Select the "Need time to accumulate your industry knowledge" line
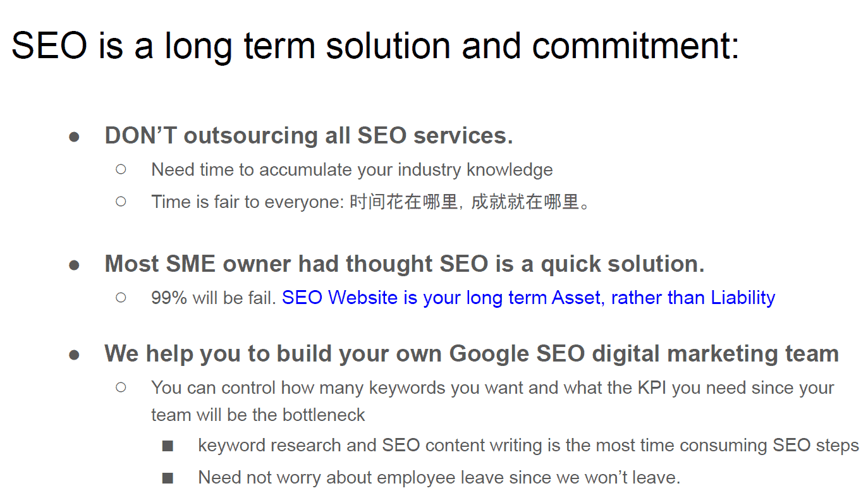 point(352,170)
